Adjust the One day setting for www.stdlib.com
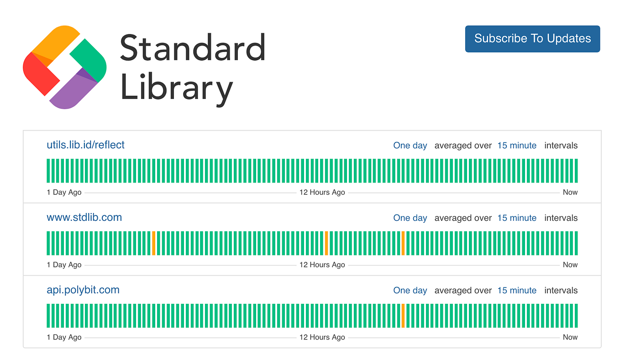Image resolution: width=620 pixels, height=364 pixels. pyautogui.click(x=410, y=218)
